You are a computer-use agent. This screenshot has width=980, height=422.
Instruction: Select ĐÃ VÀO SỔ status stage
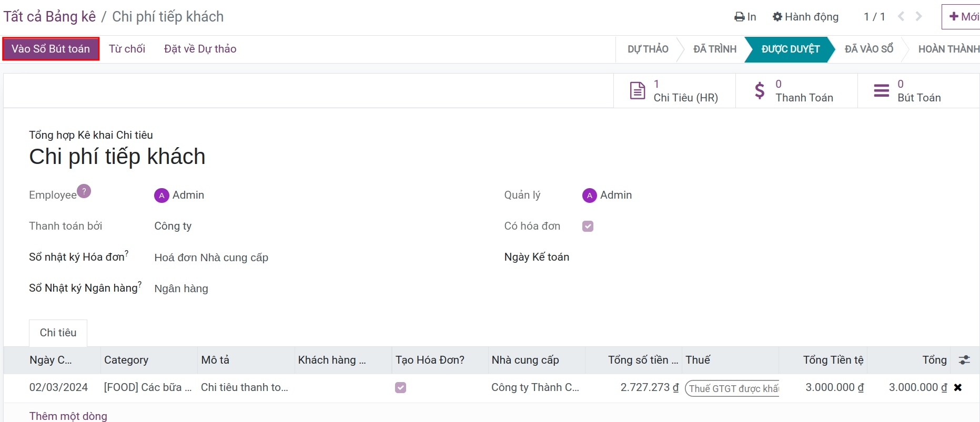(869, 49)
